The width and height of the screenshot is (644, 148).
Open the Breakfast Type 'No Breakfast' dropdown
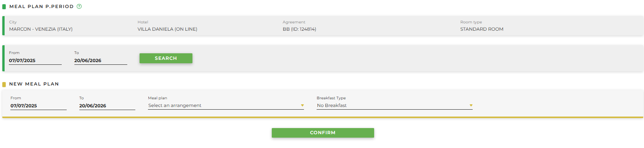coord(394,105)
